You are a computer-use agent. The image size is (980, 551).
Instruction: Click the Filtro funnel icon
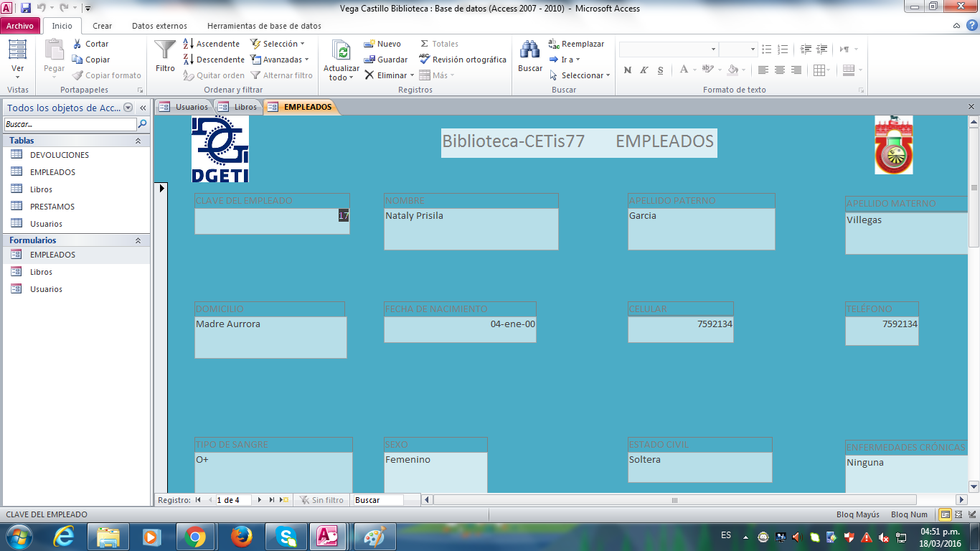tap(165, 50)
